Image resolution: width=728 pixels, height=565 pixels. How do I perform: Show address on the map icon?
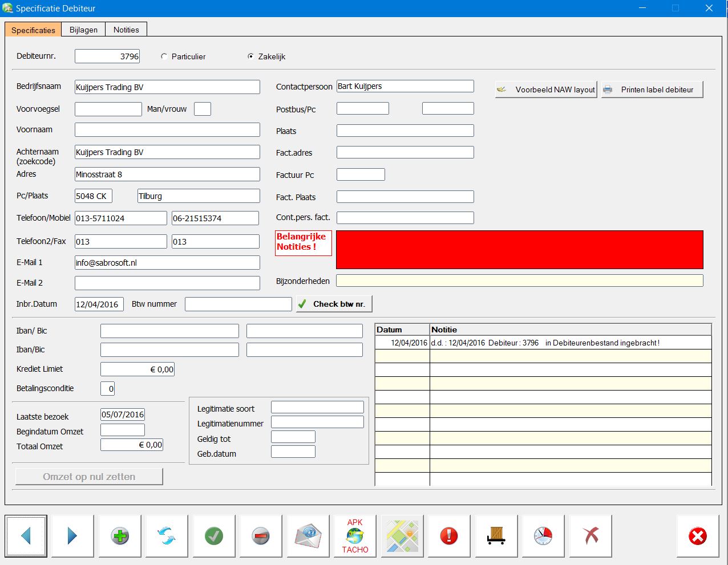[x=402, y=536]
